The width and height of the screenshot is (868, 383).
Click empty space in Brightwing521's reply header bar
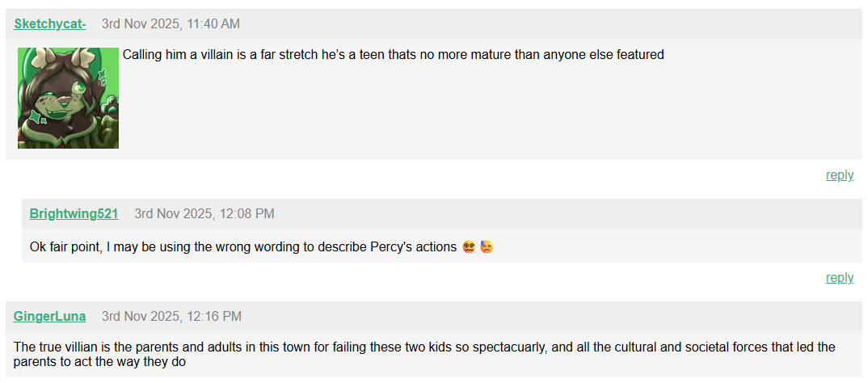coord(566,214)
